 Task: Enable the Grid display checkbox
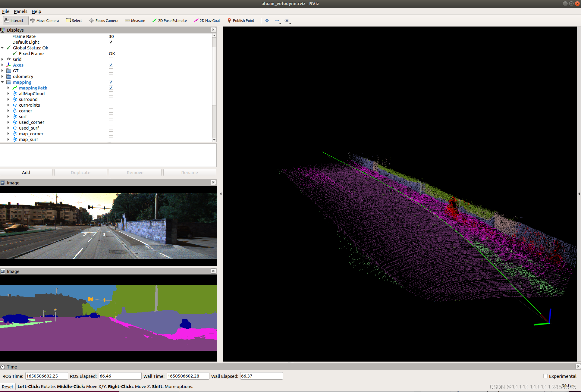(x=111, y=59)
